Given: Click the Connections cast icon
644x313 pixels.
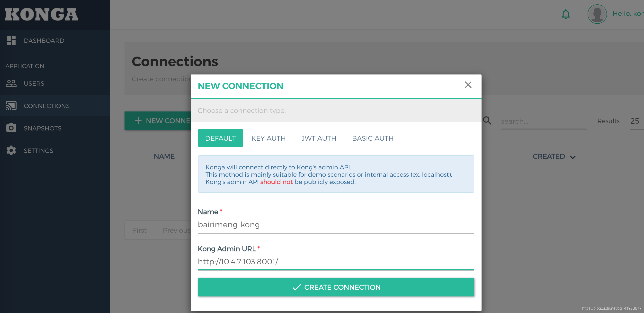Looking at the screenshot, I should 11,106.
